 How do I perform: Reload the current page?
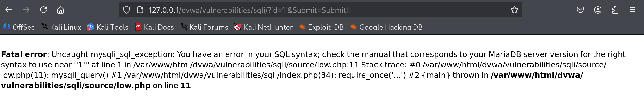point(43,10)
